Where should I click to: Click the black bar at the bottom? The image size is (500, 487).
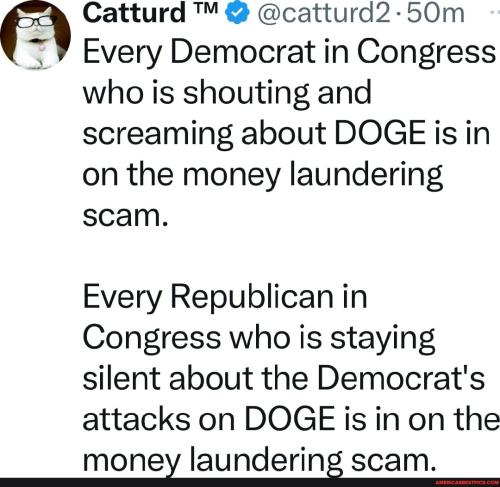250,482
